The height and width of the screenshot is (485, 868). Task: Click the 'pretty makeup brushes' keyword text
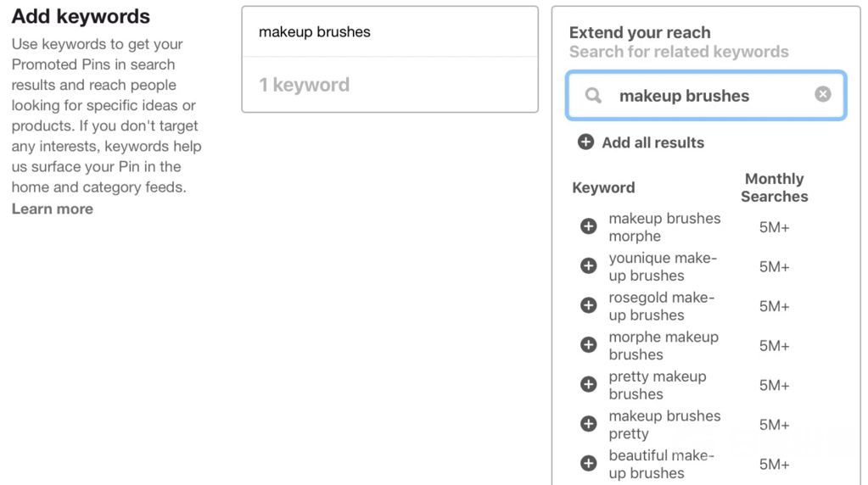point(657,385)
